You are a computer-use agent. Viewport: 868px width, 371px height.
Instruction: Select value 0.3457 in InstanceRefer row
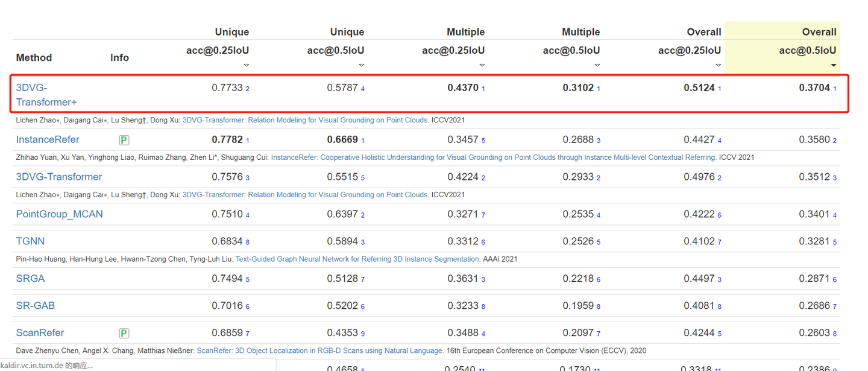[463, 139]
